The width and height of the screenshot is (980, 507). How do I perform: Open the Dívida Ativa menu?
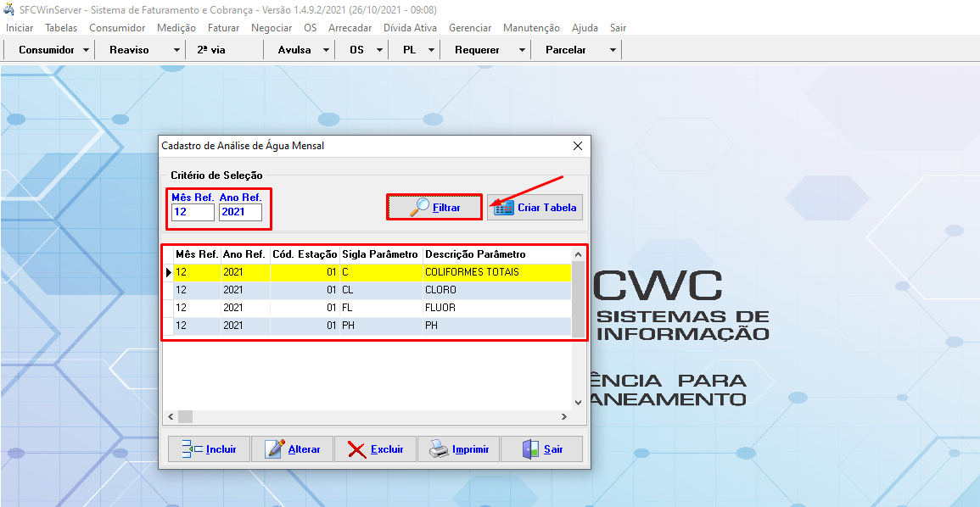click(410, 28)
